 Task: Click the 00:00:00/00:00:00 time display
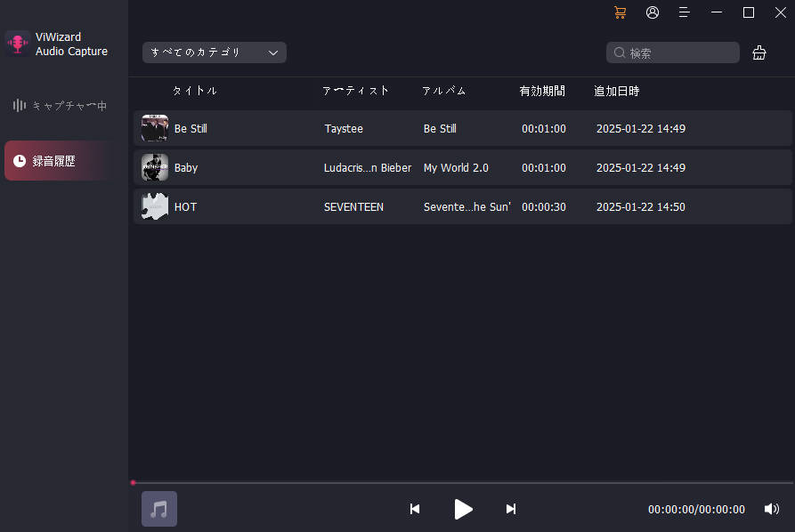coord(696,509)
